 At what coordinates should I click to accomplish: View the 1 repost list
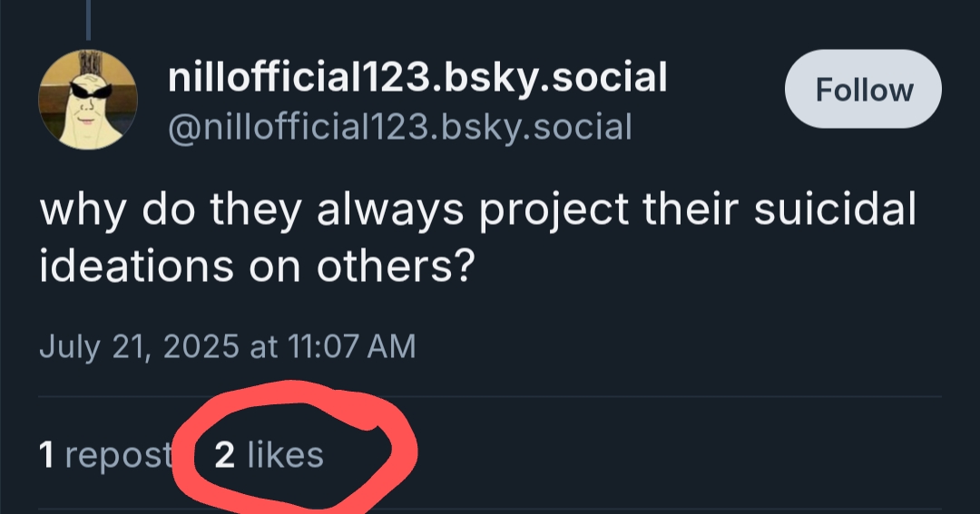point(106,454)
